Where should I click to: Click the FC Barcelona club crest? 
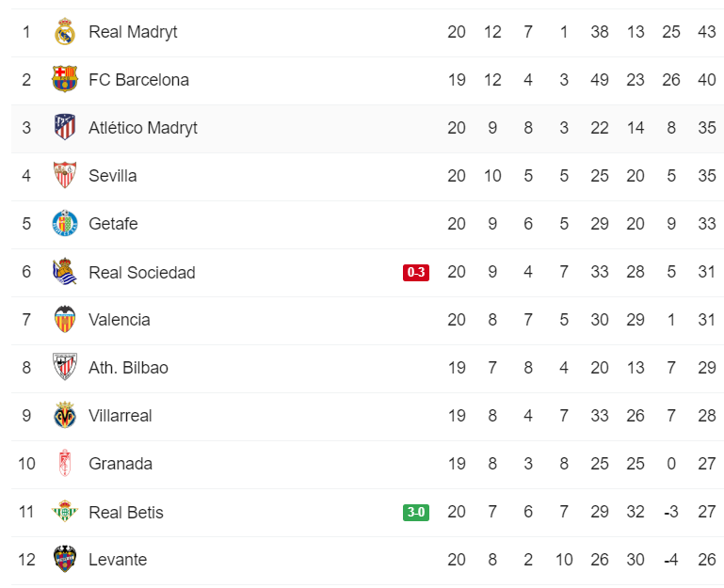[x=64, y=80]
